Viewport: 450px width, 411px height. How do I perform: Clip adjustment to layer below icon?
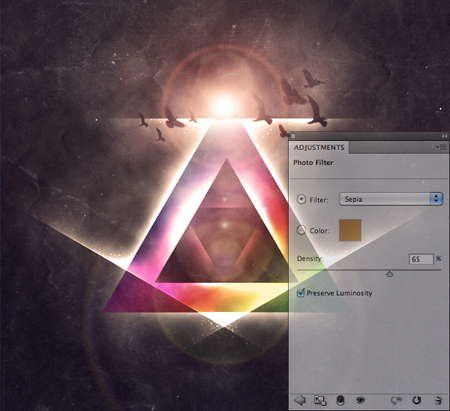(x=340, y=400)
